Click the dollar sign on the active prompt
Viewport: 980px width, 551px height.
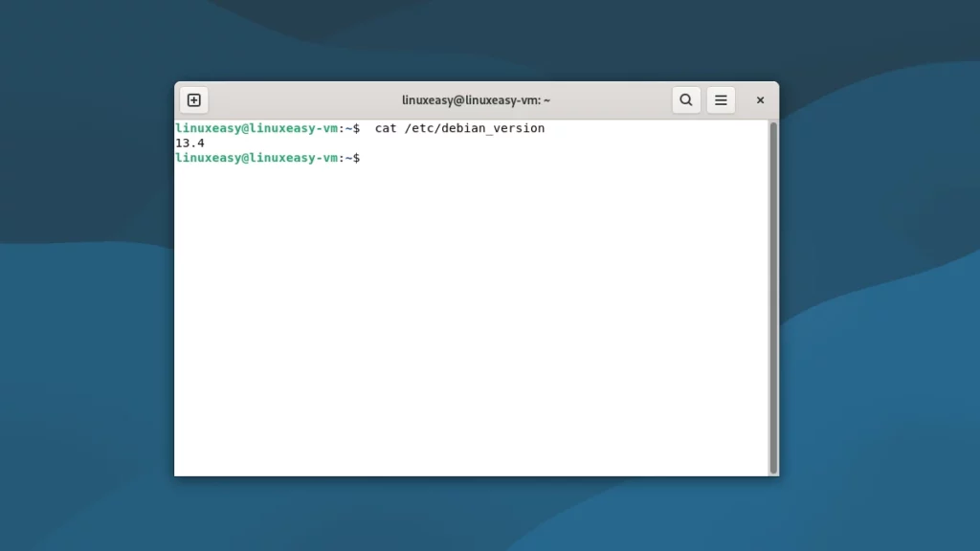tap(358, 157)
